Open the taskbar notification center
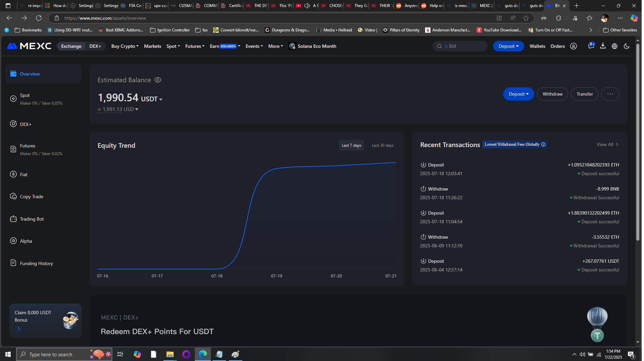 point(631,354)
